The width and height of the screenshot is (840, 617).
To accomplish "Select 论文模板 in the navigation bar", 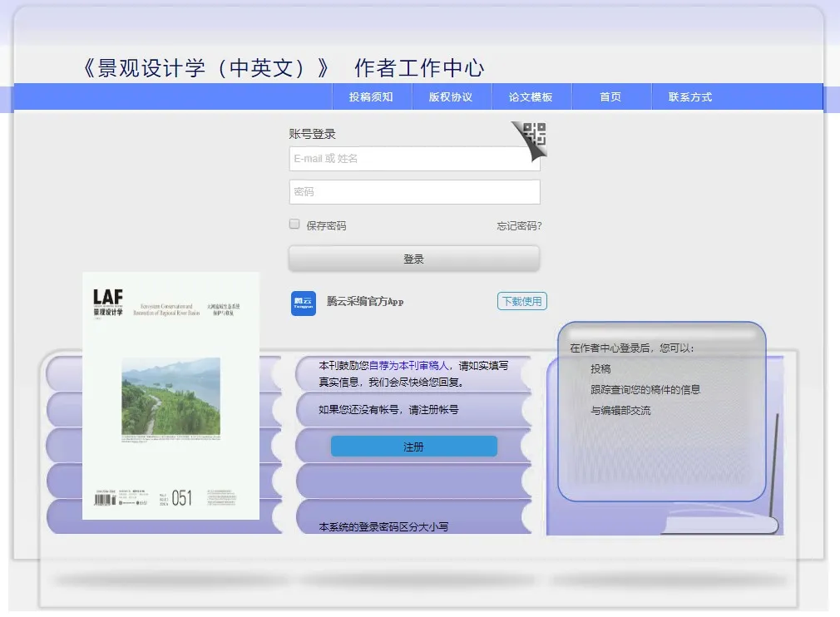I will point(531,97).
